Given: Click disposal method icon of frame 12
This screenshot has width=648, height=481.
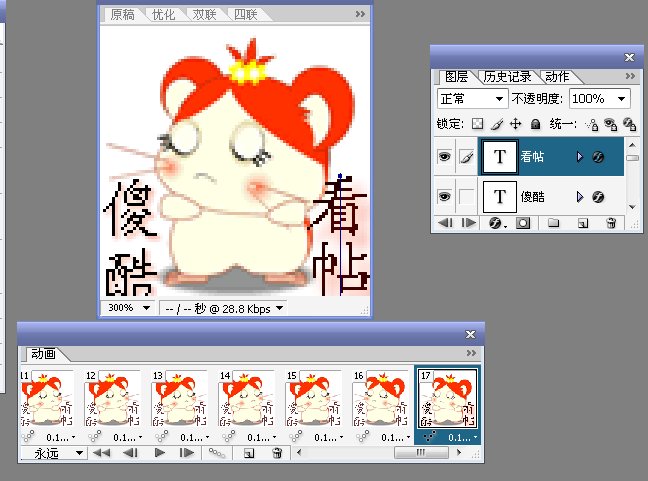Looking at the screenshot, I should pyautogui.click(x=95, y=436).
